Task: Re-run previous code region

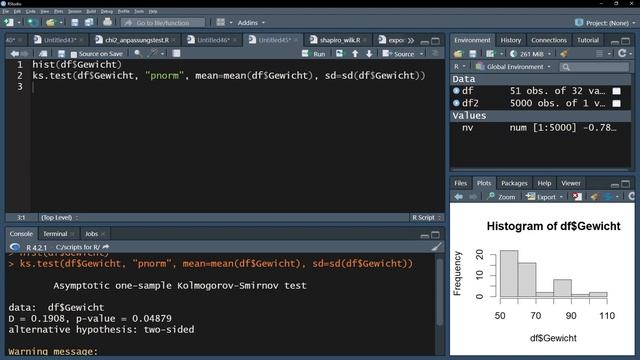Action: (x=340, y=53)
